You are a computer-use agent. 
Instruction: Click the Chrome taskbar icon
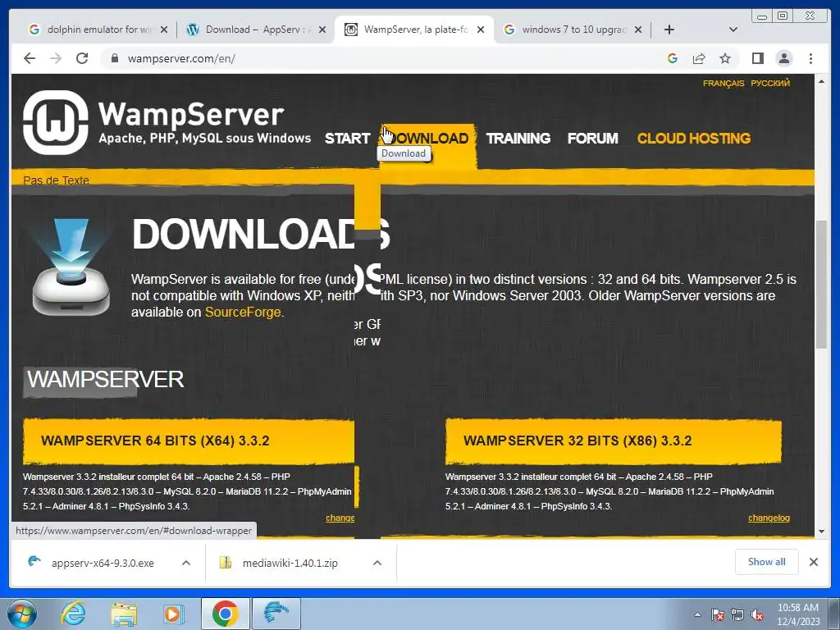click(225, 614)
